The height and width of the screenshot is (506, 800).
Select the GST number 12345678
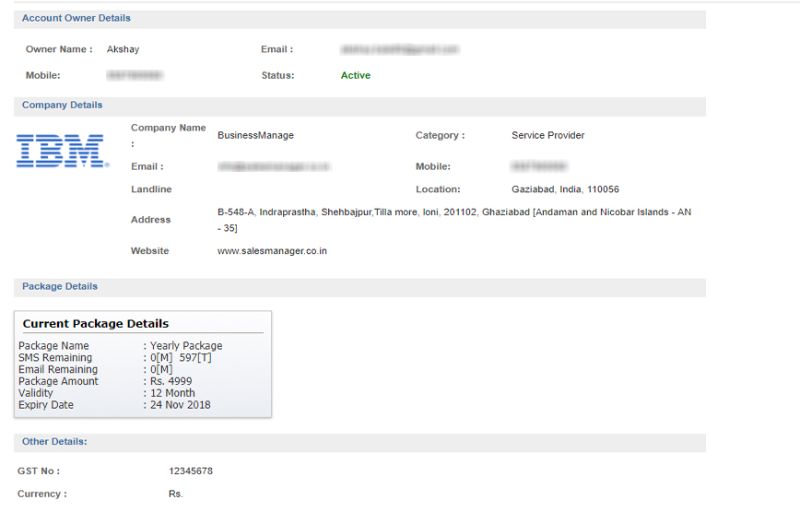(x=191, y=471)
